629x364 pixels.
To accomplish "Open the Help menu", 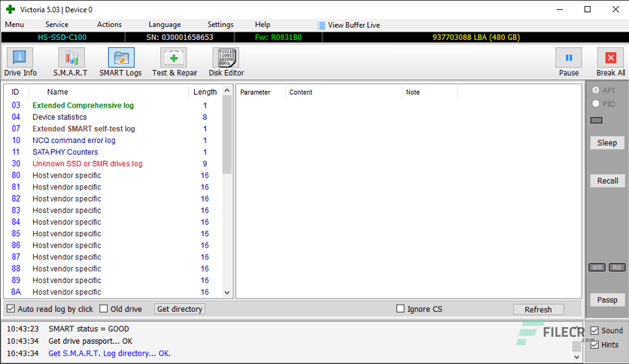I will point(263,25).
